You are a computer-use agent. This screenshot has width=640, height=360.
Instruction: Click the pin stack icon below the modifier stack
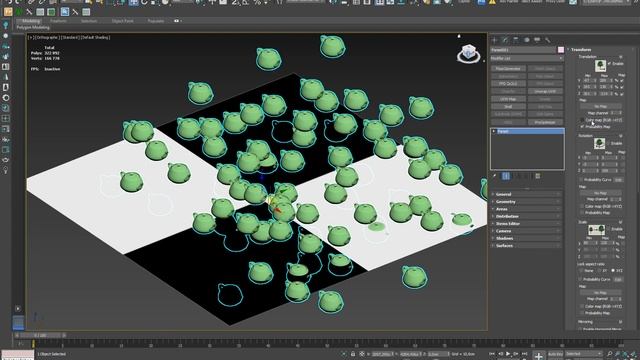tap(495, 176)
